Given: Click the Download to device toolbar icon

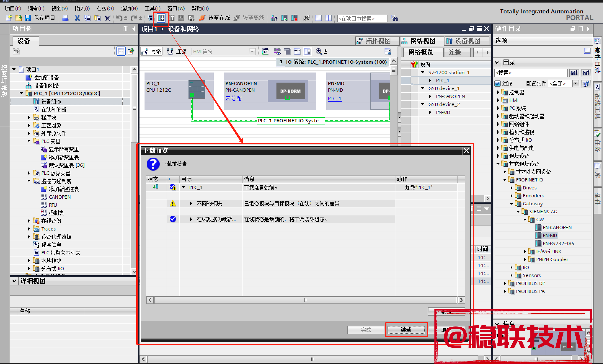Looking at the screenshot, I should pos(161,18).
